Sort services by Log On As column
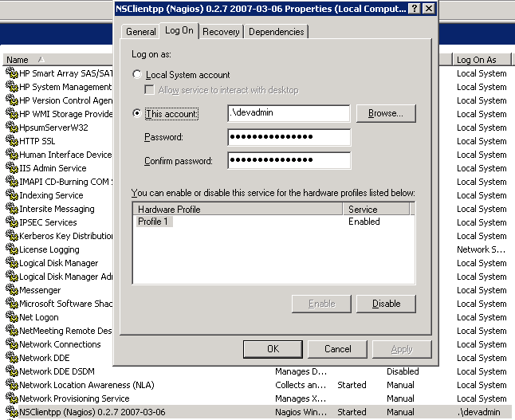 (x=482, y=60)
